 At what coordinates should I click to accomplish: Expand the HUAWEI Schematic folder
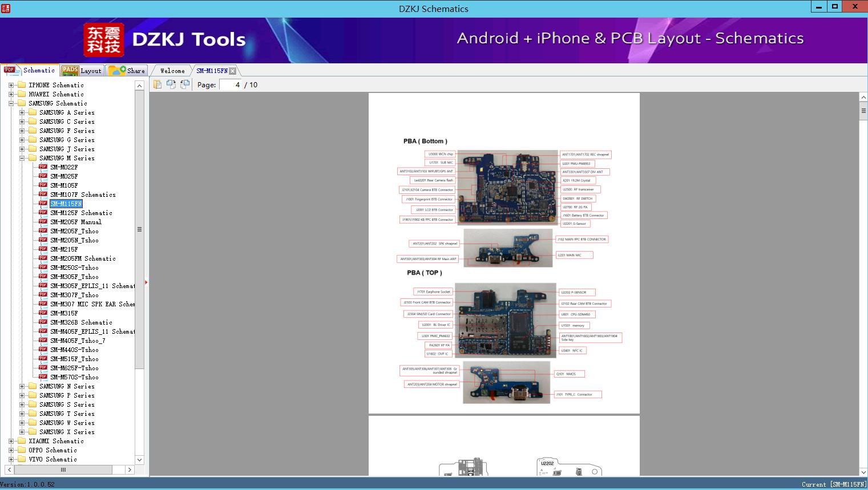coord(11,94)
